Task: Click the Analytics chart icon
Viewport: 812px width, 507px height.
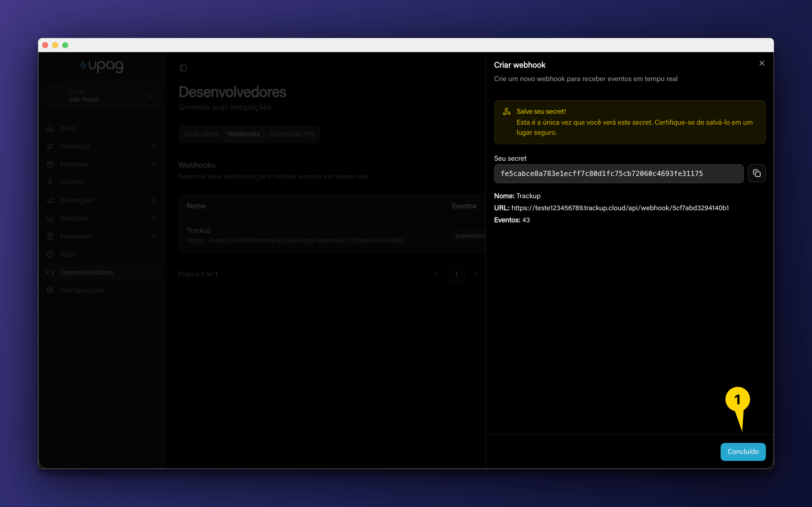Action: click(50, 218)
